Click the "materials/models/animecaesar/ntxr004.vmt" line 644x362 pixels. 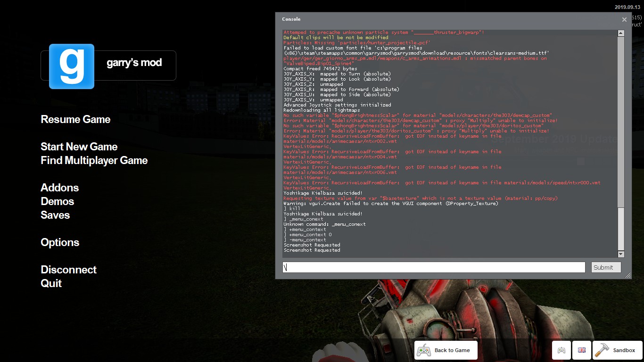pyautogui.click(x=340, y=157)
